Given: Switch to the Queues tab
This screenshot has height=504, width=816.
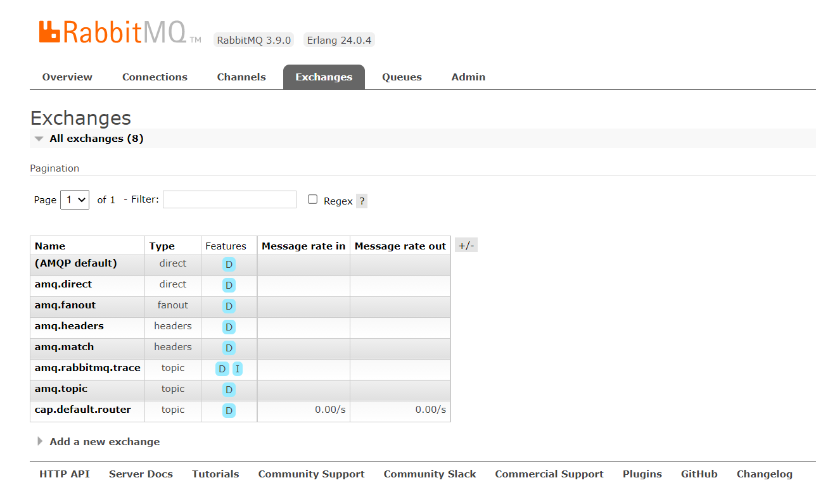Looking at the screenshot, I should click(402, 77).
